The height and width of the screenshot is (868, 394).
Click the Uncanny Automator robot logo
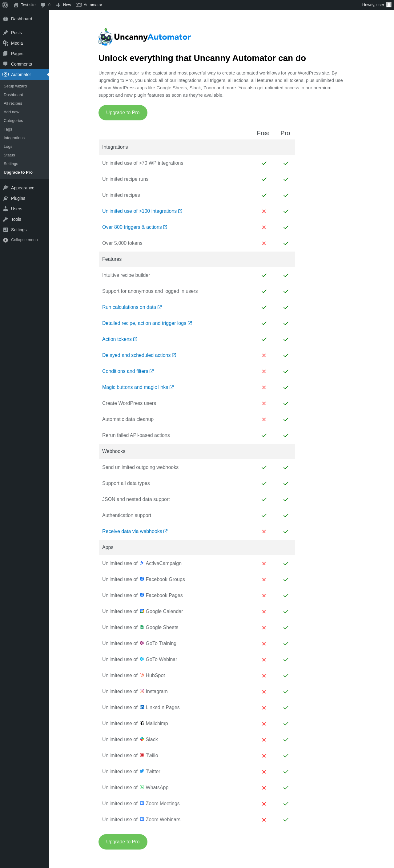coord(105,37)
